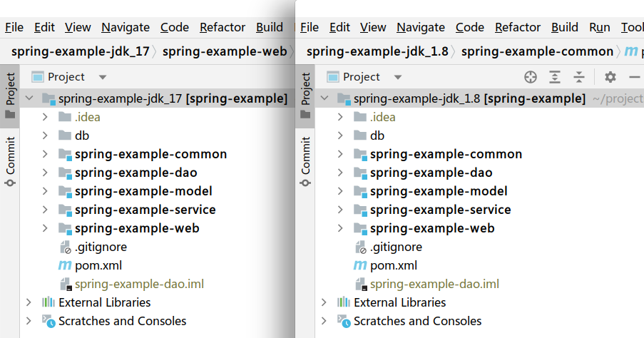The image size is (644, 338).
Task: Open Build menu in right window
Action: (565, 28)
